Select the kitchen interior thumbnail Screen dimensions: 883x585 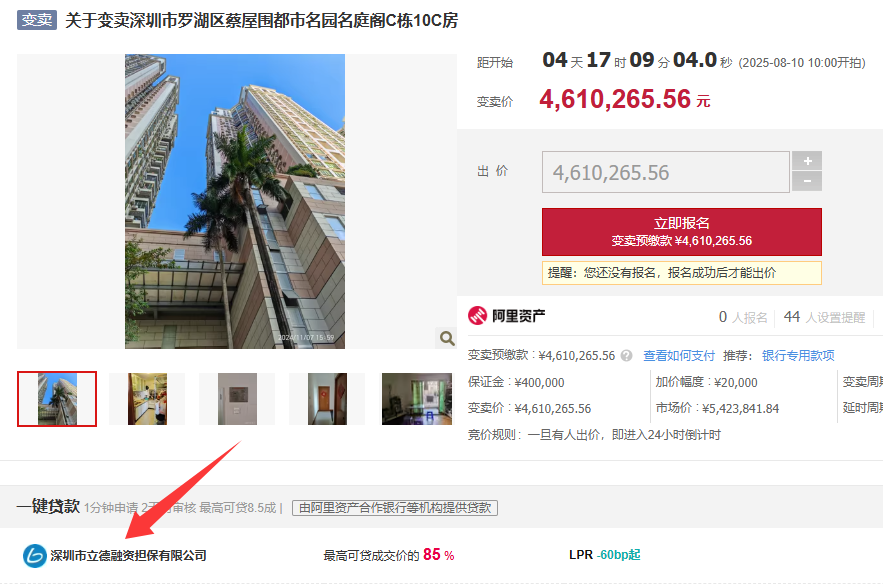pyautogui.click(x=147, y=399)
